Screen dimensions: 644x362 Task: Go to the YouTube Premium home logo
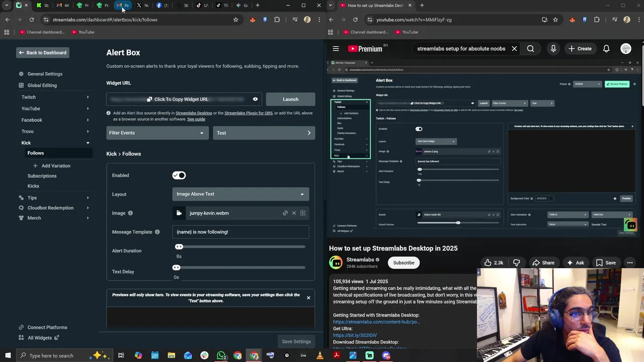click(366, 49)
